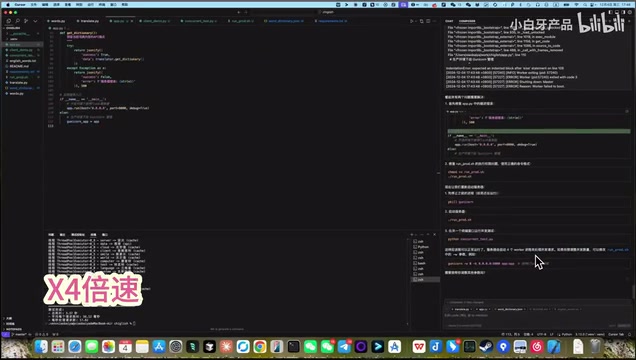The width and height of the screenshot is (636, 360).
Task: Change UTF-8 encoding in status bar
Action: tap(542, 334)
